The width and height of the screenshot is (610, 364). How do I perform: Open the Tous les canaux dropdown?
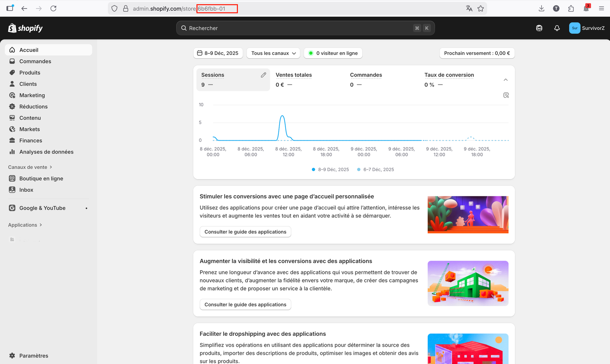pos(273,53)
